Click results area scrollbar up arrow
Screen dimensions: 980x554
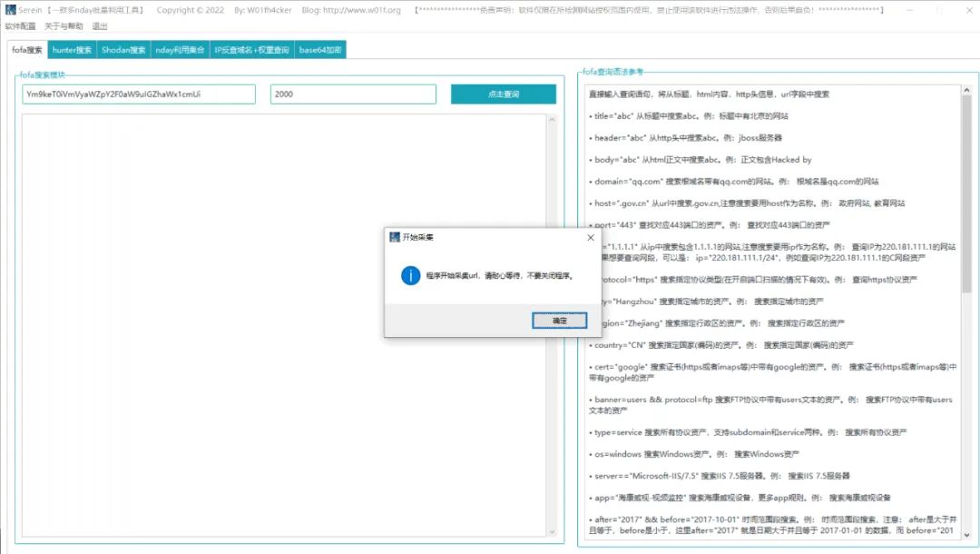point(552,120)
